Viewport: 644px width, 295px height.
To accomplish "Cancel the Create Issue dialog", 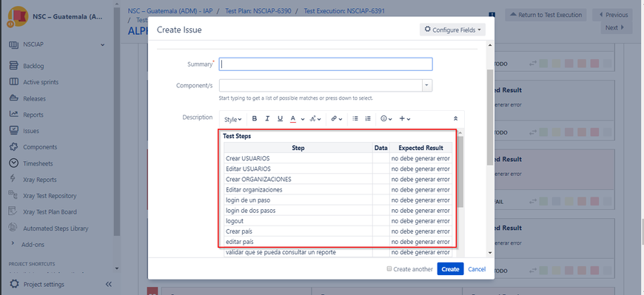I will [477, 269].
